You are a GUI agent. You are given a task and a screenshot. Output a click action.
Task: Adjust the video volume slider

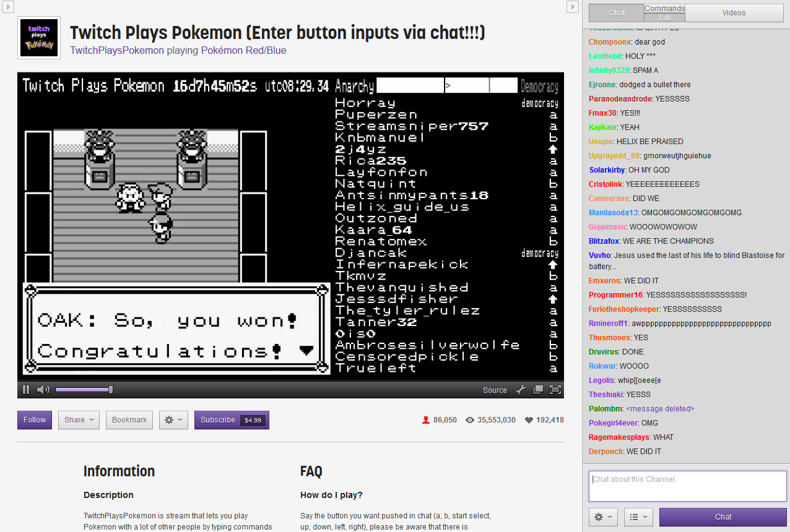tap(84, 390)
